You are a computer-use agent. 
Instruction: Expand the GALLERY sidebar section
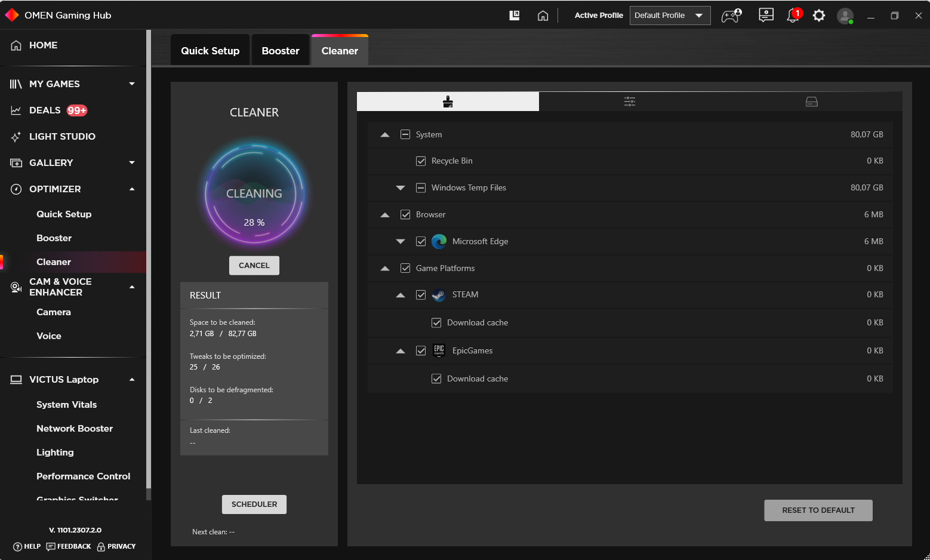tap(132, 162)
